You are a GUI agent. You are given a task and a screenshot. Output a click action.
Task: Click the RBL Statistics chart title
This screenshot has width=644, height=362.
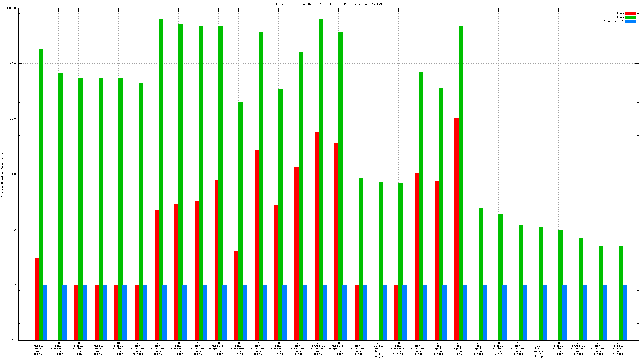(x=328, y=4)
